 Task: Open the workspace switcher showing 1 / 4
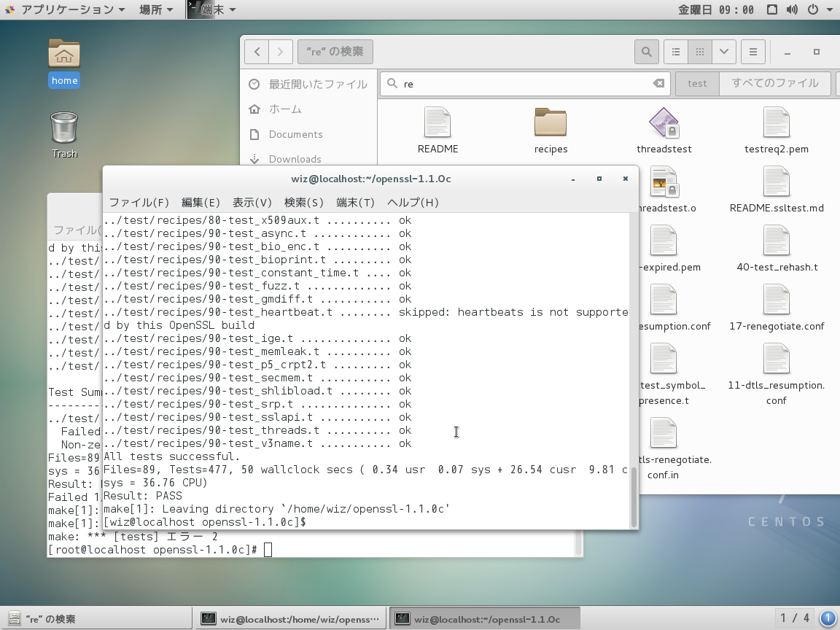click(794, 618)
